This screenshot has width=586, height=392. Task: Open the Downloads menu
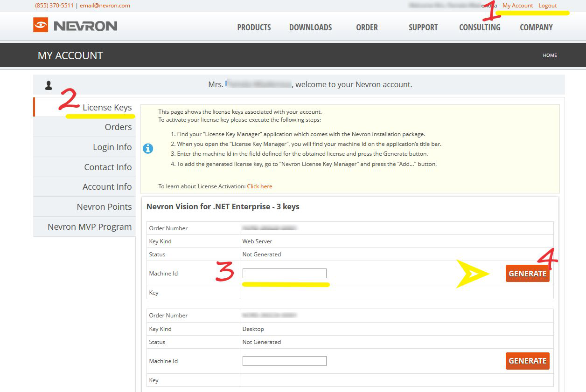(x=310, y=28)
